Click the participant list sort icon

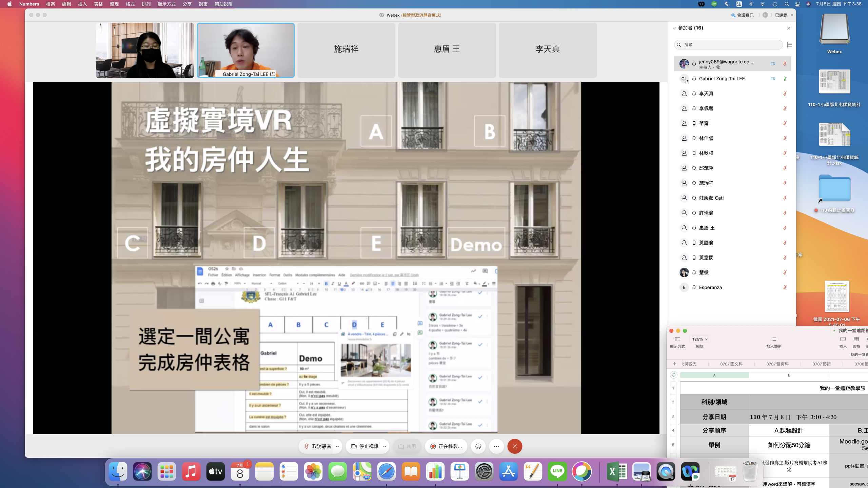click(x=789, y=45)
